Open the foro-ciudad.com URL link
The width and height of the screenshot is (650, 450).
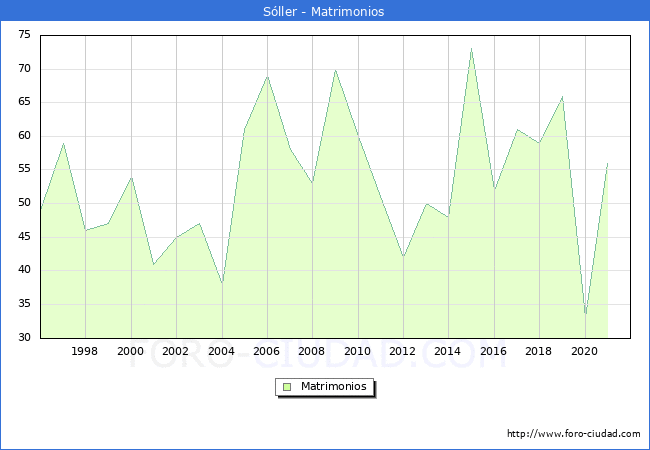(x=573, y=434)
